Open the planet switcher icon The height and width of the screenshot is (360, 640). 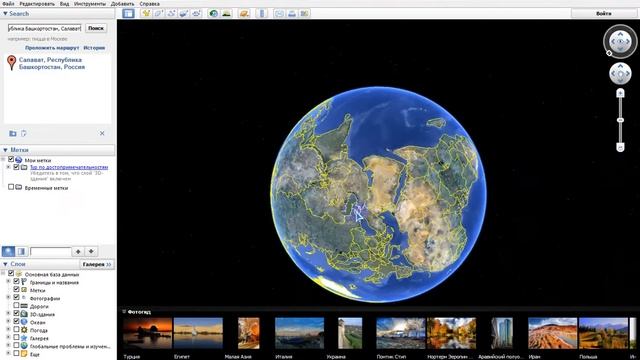[244, 13]
